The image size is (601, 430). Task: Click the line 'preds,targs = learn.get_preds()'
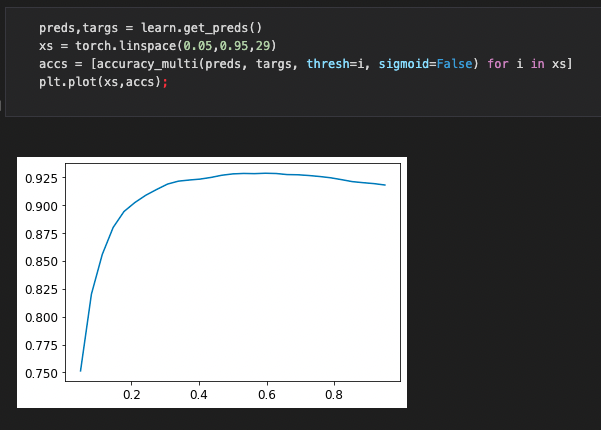tap(150, 28)
